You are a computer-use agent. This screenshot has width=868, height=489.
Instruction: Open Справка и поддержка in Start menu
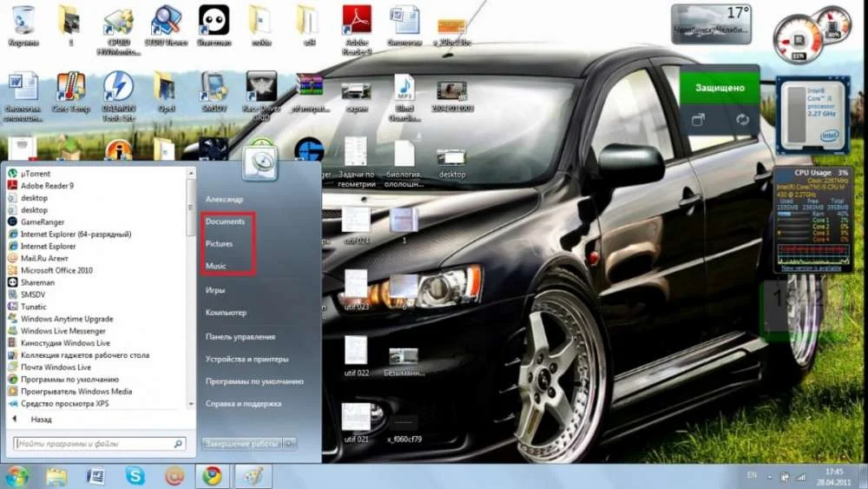pyautogui.click(x=244, y=403)
